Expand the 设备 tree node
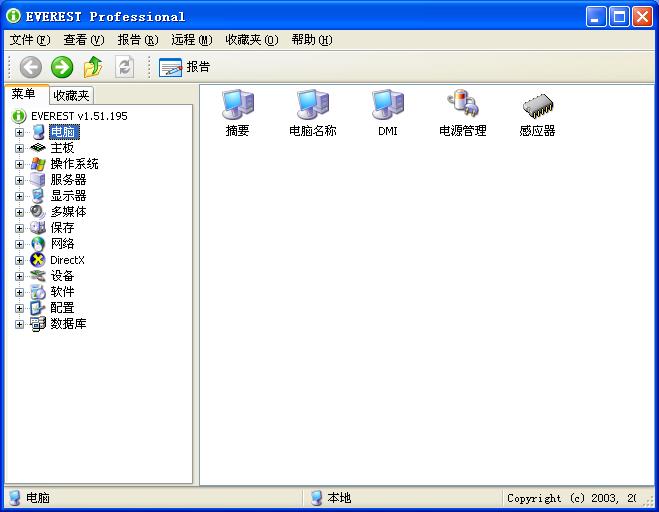This screenshot has height=512, width=659. (x=19, y=276)
